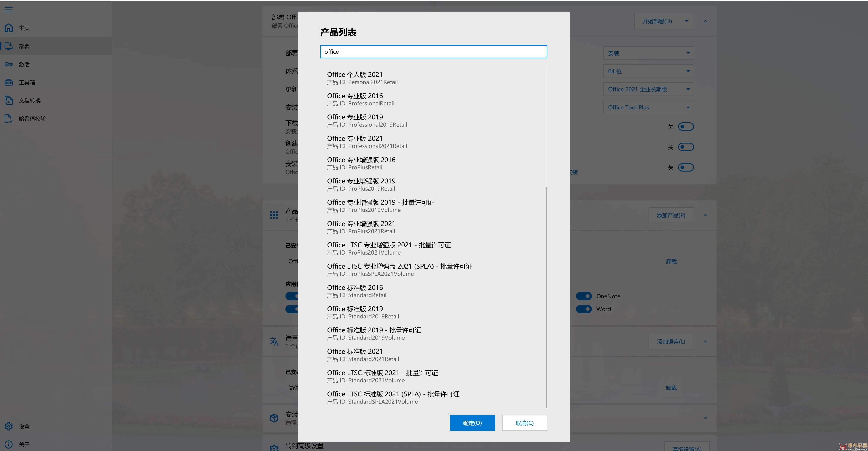Image resolution: width=868 pixels, height=451 pixels.
Task: Collapse the languages section chevron
Action: coord(705,342)
